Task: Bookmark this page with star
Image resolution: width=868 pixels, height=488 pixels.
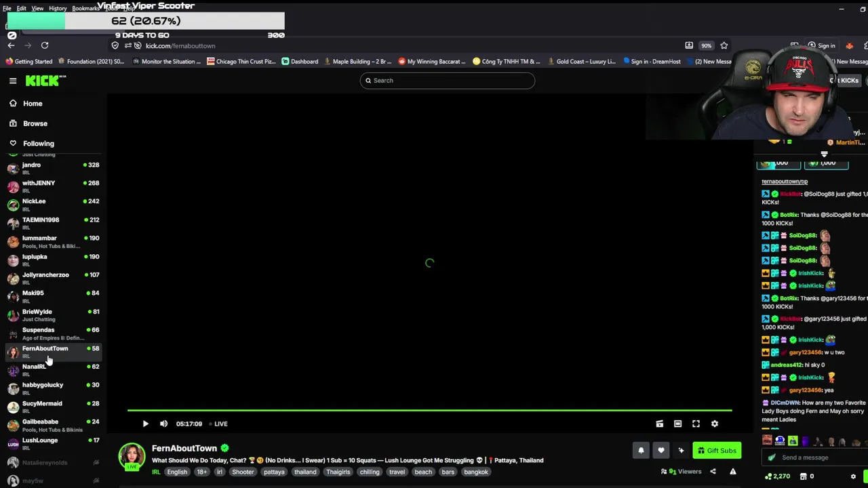Action: (724, 45)
